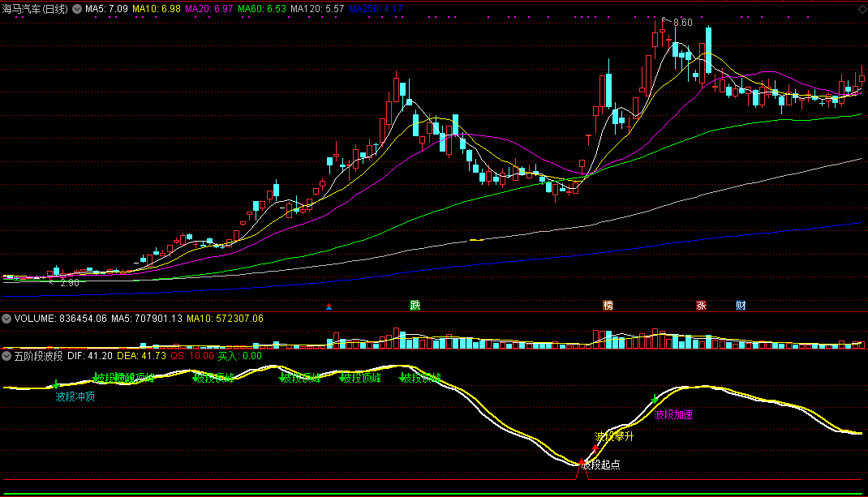Click the 五阶段波段 indicator name
The height and width of the screenshot is (497, 868).
(x=39, y=356)
